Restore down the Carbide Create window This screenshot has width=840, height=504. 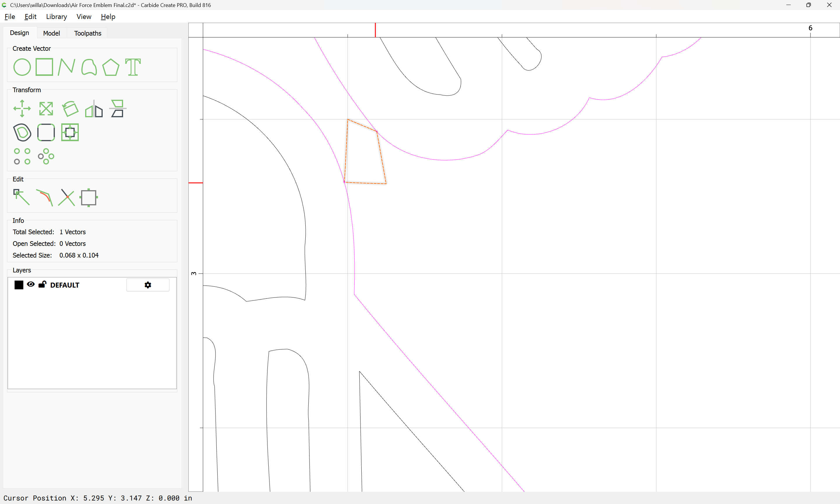(x=808, y=5)
